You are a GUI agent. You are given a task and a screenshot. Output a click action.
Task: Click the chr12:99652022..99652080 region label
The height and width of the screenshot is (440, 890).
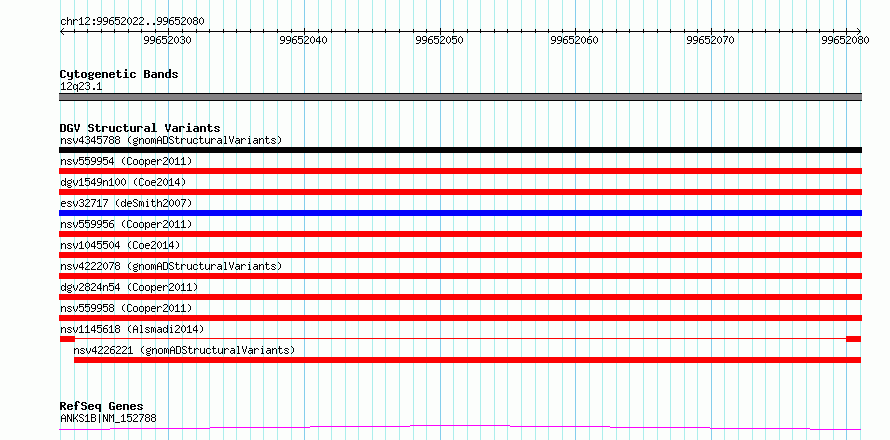point(132,22)
